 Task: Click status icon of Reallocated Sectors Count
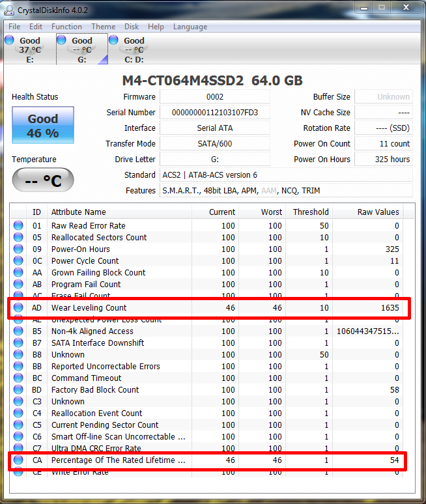tap(18, 237)
